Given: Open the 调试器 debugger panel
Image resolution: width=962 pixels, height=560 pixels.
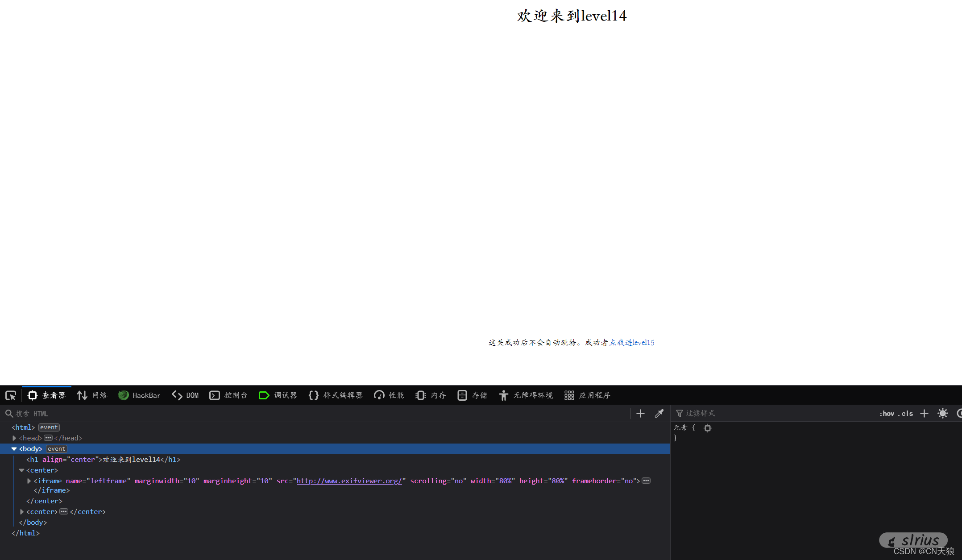Looking at the screenshot, I should [x=278, y=395].
